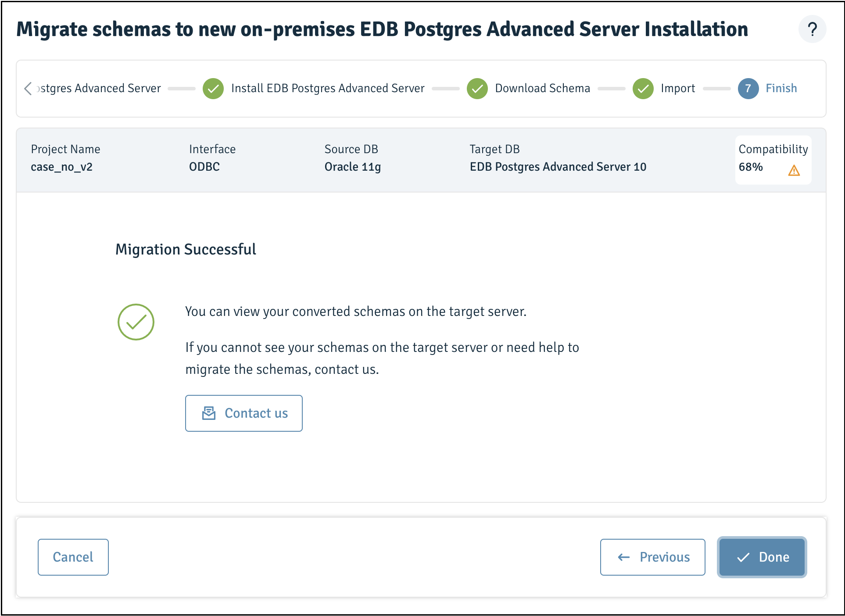845x616 pixels.
Task: Click the Source DB label
Action: click(x=351, y=149)
